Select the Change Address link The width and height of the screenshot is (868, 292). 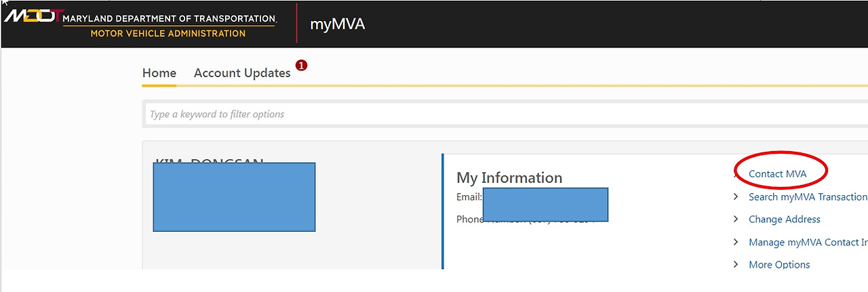[784, 220]
